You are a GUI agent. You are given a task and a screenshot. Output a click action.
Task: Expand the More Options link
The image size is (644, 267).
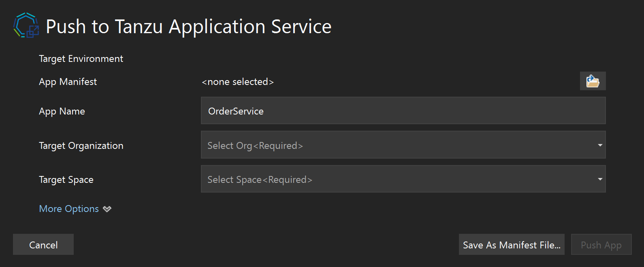click(x=69, y=209)
